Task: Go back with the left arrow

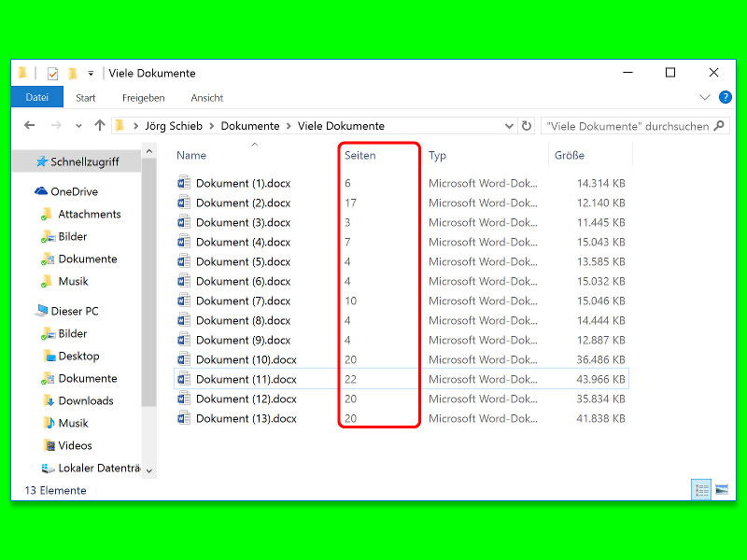Action: pos(30,125)
